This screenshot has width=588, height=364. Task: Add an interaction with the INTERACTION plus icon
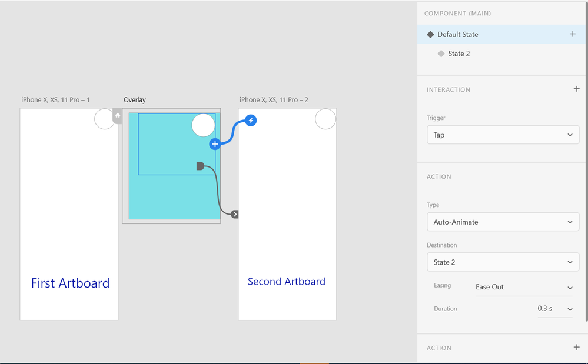576,89
